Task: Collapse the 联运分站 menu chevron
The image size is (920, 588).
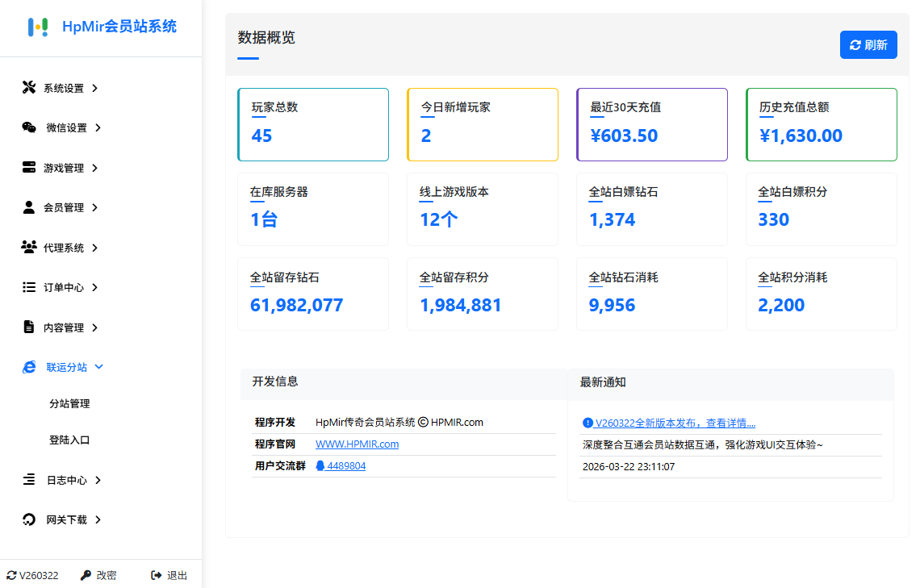Action: pyautogui.click(x=99, y=367)
